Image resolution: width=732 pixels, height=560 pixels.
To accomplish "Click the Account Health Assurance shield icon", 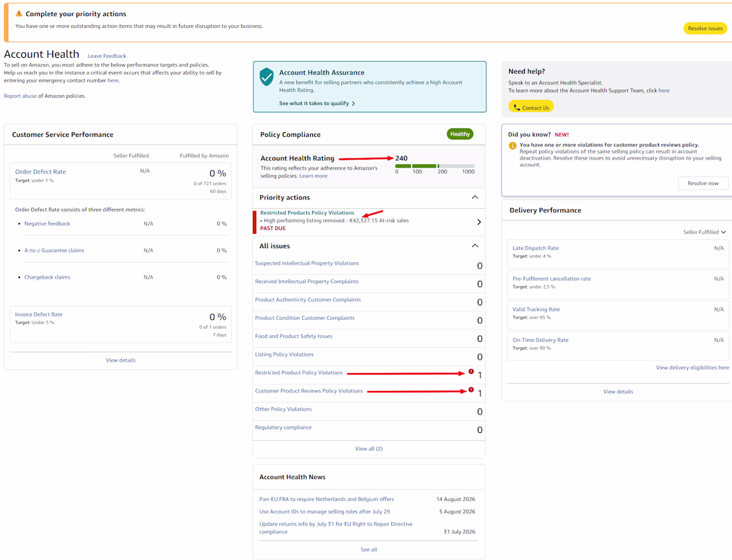I will [x=266, y=77].
